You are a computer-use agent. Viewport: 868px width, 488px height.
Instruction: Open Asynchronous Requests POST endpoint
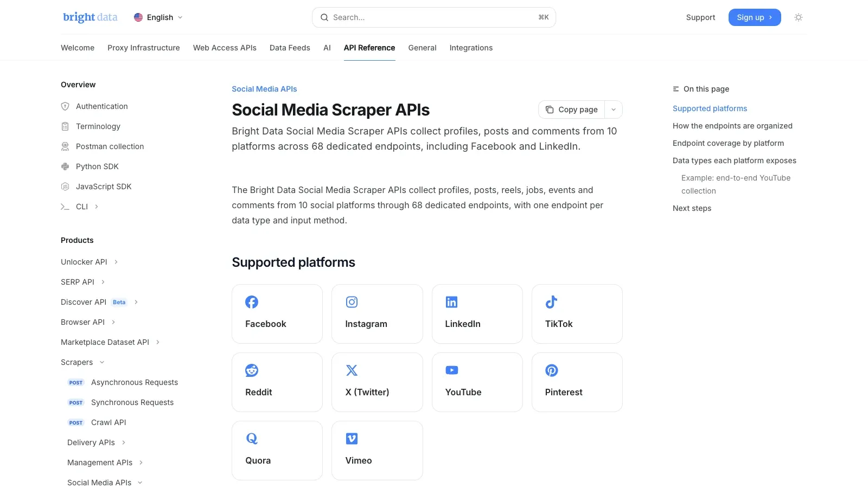pos(123,382)
